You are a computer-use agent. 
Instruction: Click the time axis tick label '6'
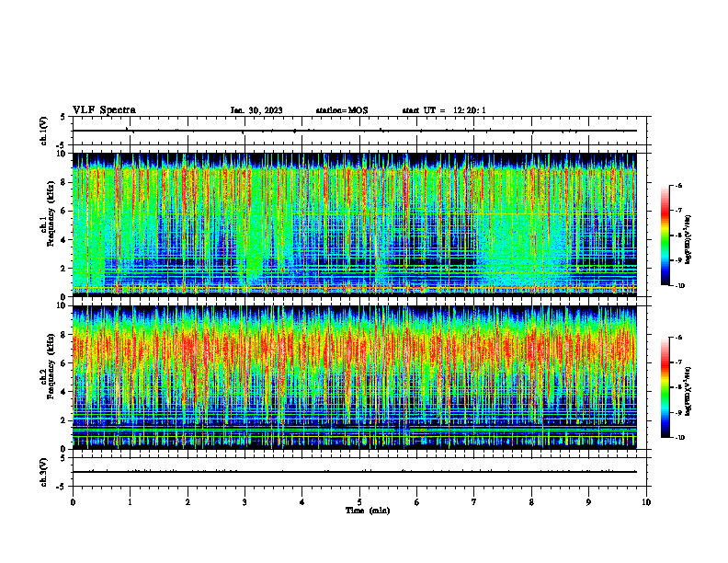tap(417, 502)
